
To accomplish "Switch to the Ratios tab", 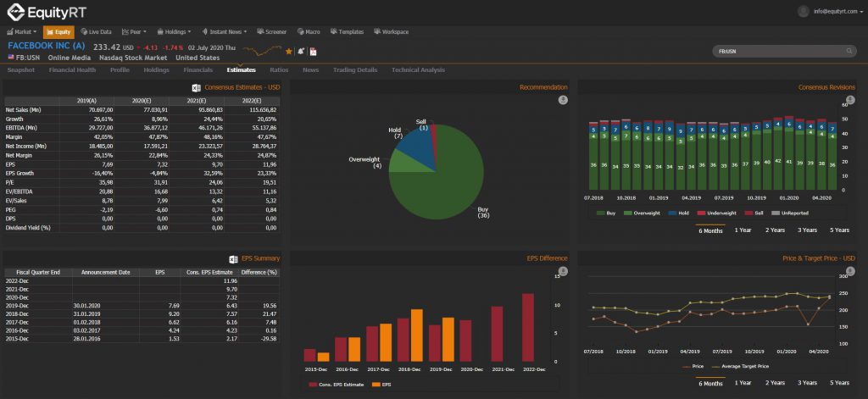I will (x=279, y=70).
